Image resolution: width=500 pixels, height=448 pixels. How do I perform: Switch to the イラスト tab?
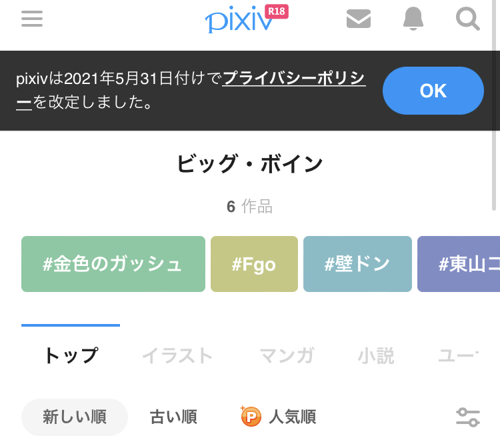click(177, 356)
